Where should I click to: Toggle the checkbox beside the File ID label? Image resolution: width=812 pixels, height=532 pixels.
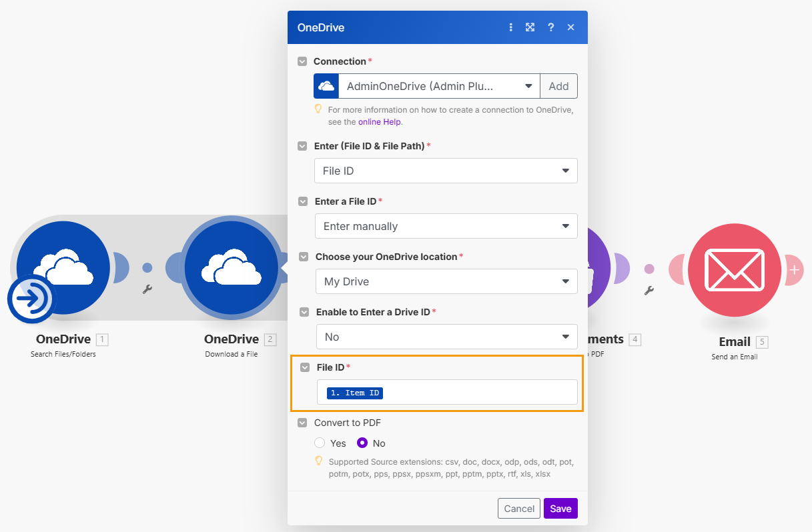point(306,367)
